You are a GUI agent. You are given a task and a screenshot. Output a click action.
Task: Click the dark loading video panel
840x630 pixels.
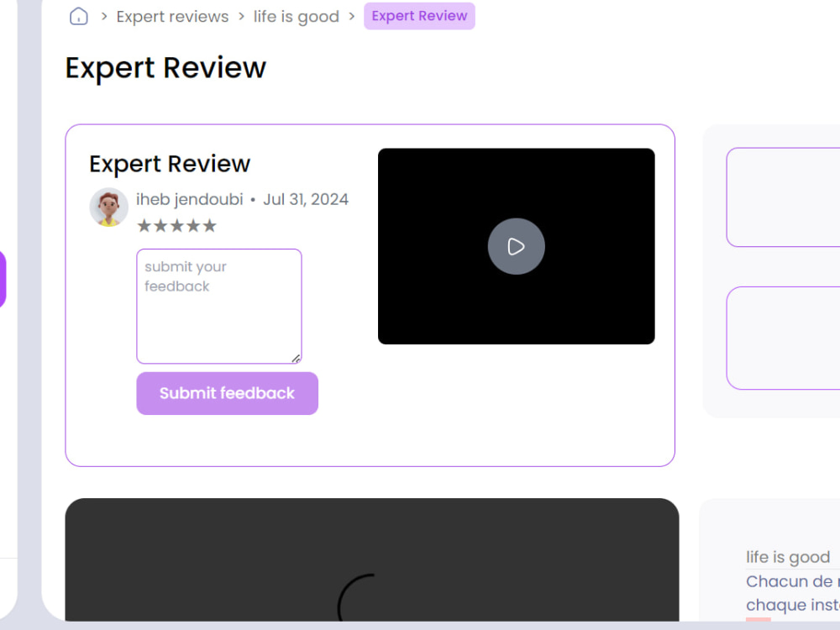[x=372, y=559]
